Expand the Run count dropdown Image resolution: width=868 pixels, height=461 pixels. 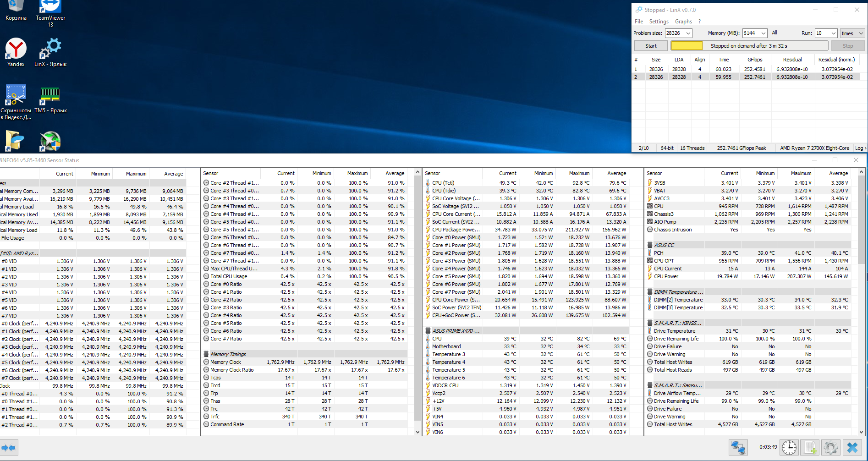833,33
